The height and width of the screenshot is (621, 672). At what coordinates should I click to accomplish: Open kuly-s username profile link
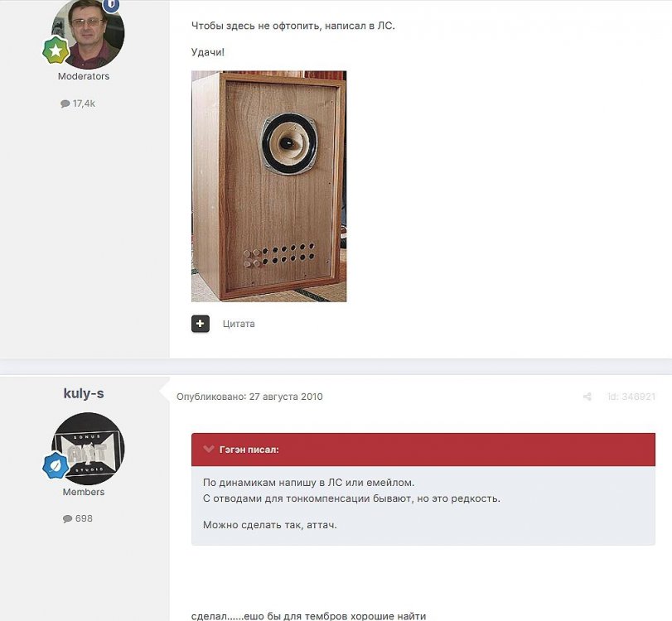click(84, 393)
